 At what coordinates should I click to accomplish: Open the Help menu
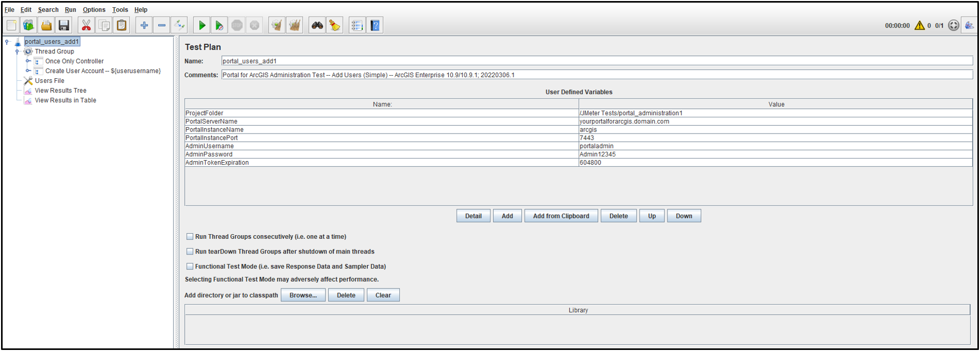click(141, 9)
